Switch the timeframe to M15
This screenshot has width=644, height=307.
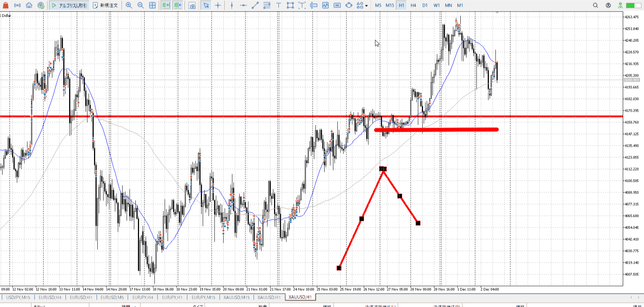click(390, 5)
